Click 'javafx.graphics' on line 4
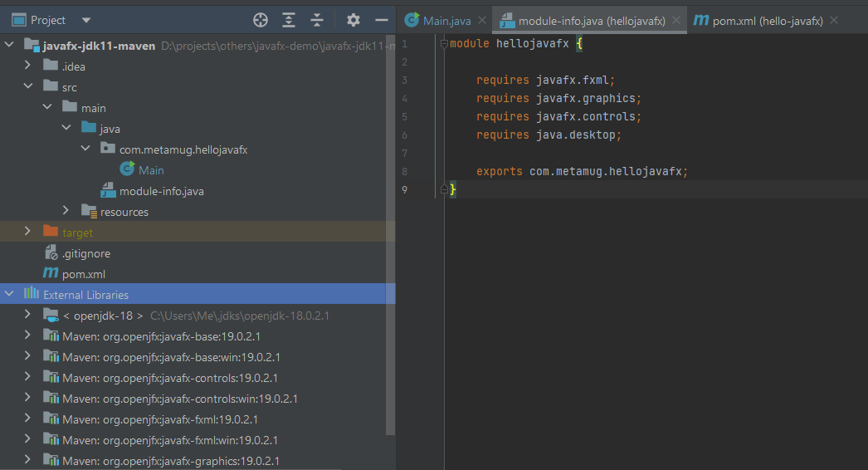Screen dimensions: 868x470 point(586,98)
